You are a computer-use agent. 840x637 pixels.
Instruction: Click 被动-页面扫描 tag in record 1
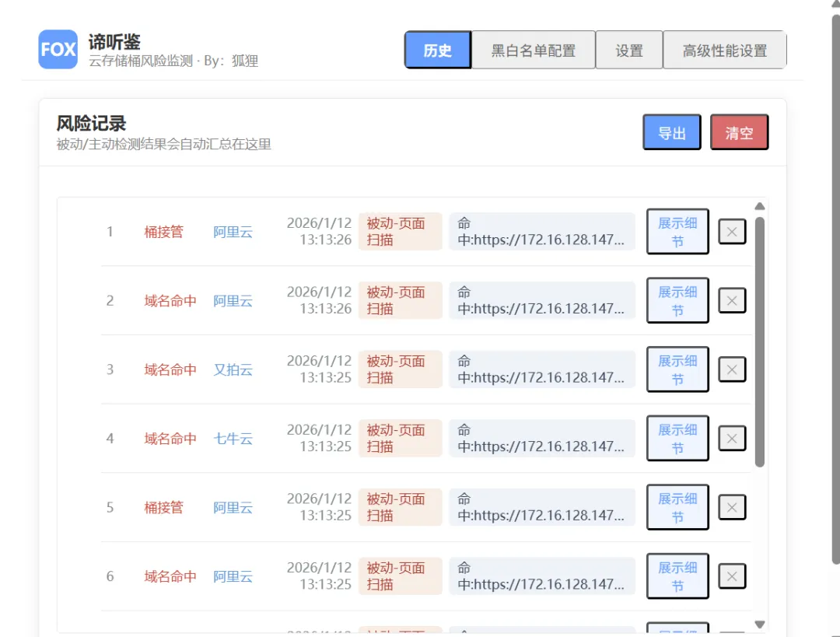[x=401, y=232]
